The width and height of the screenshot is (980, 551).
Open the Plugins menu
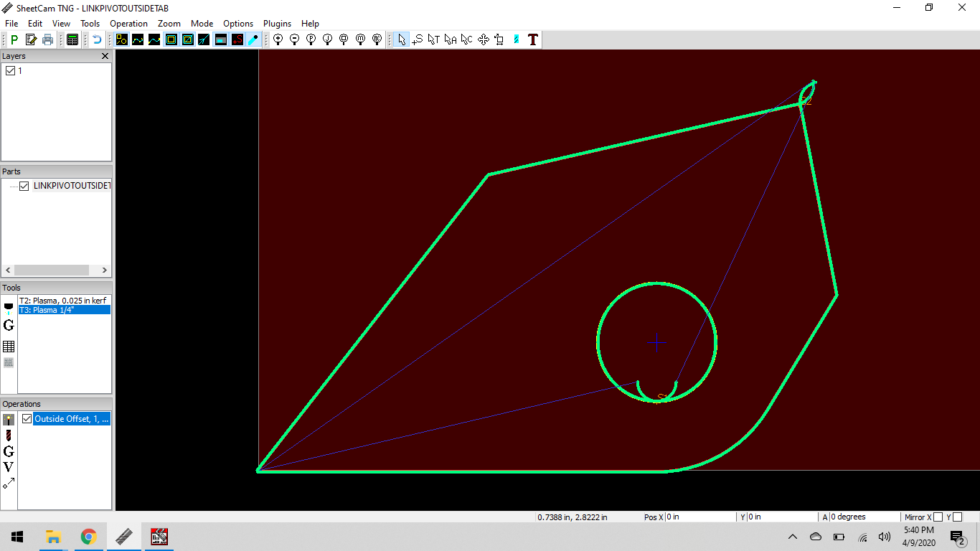(x=277, y=24)
